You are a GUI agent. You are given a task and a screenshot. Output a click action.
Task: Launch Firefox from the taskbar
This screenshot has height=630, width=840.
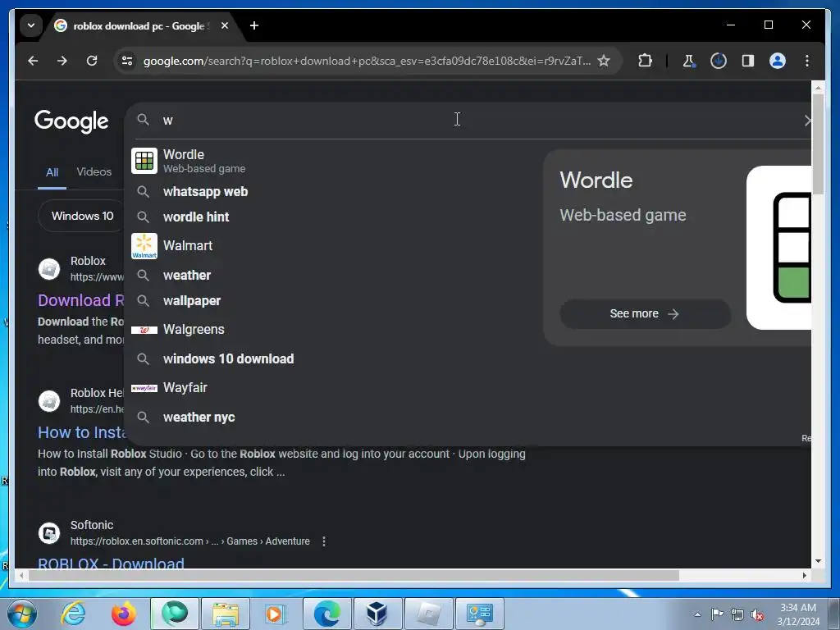[123, 614]
